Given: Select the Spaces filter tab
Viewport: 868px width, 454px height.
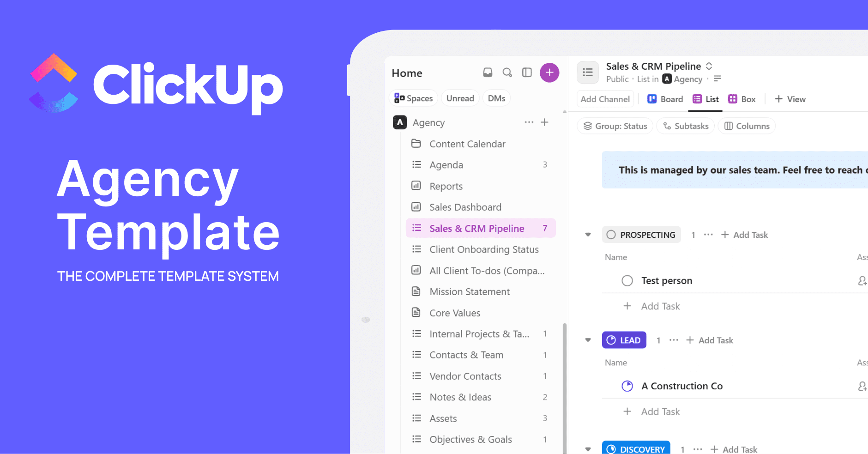Looking at the screenshot, I should coord(413,98).
